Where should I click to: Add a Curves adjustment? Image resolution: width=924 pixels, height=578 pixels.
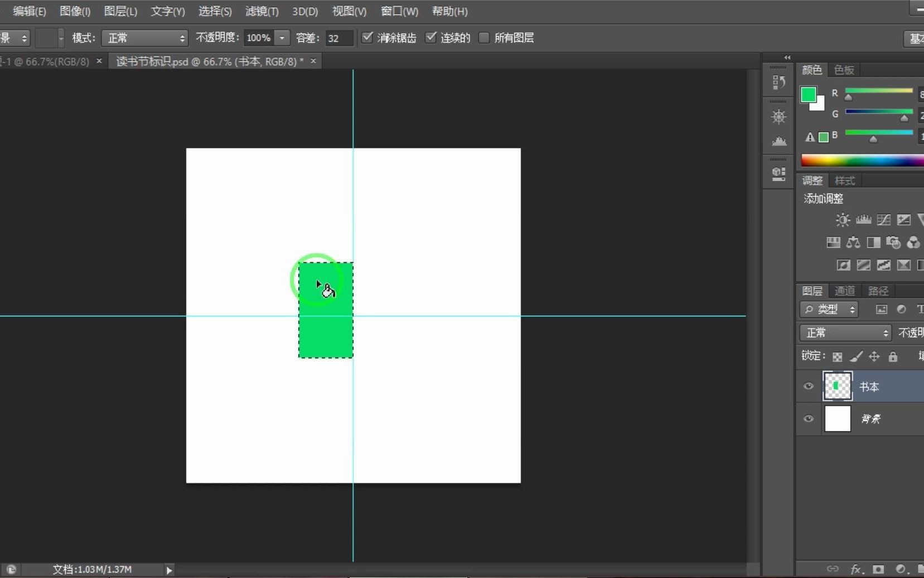tap(883, 220)
